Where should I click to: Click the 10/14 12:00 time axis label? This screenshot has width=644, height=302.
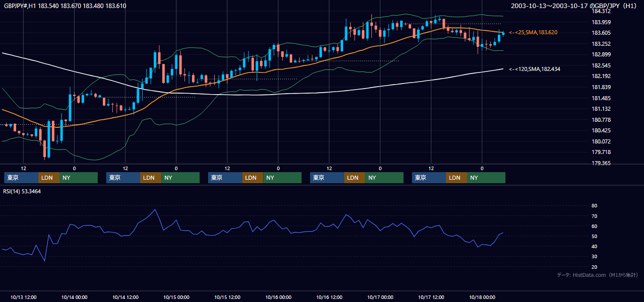click(x=125, y=297)
